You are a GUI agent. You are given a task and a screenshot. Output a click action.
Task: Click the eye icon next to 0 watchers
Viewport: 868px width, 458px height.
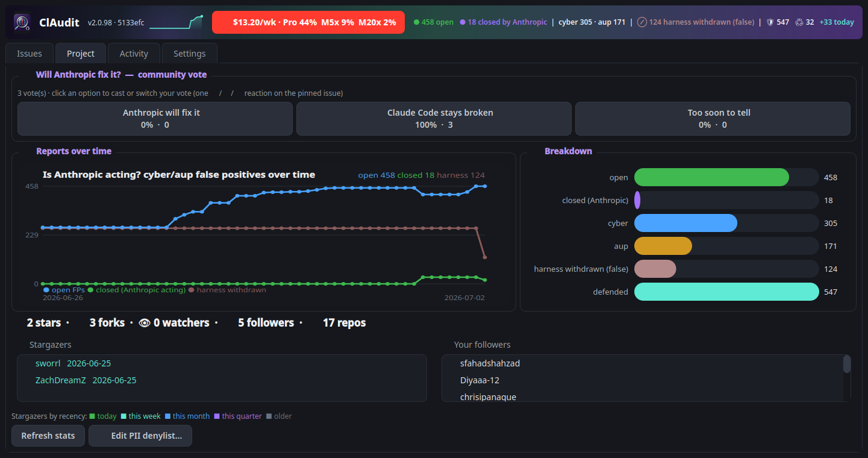(x=145, y=323)
